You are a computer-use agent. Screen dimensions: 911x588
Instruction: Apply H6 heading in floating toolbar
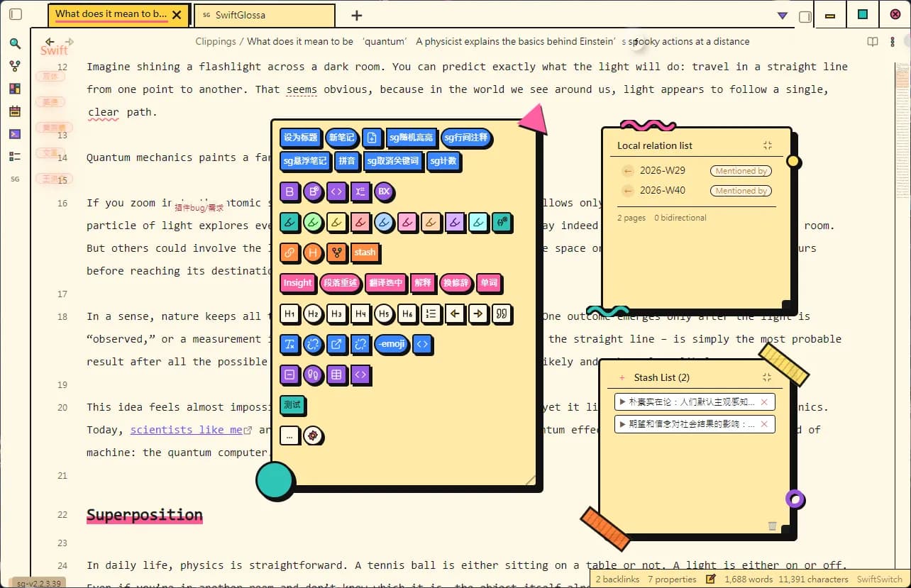coord(407,314)
